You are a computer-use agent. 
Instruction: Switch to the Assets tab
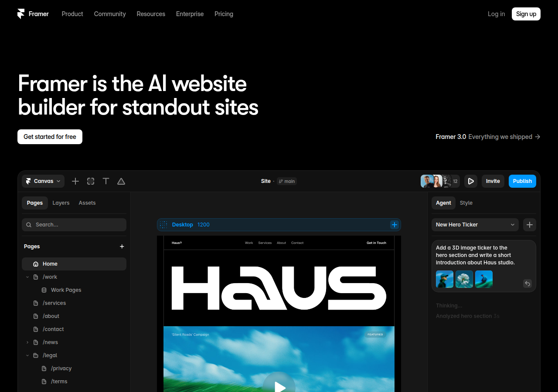(87, 203)
